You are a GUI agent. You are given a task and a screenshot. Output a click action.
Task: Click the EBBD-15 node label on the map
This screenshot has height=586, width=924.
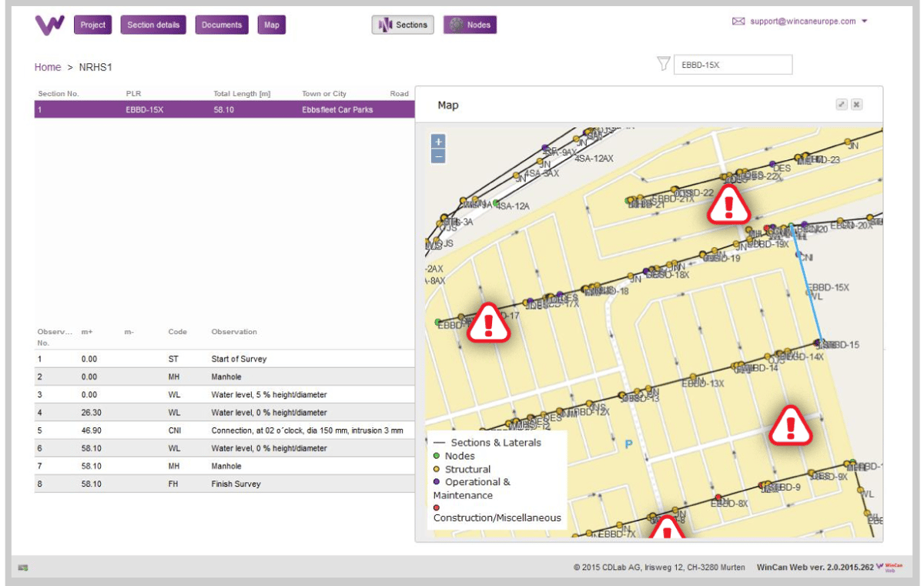click(x=839, y=345)
